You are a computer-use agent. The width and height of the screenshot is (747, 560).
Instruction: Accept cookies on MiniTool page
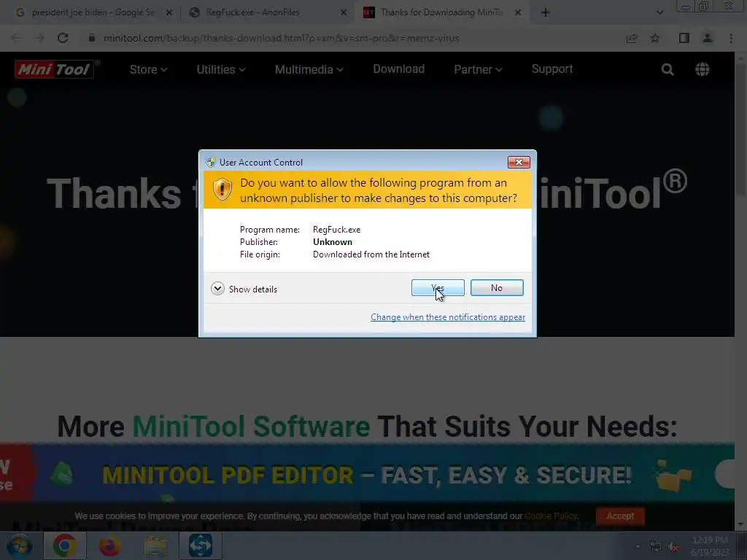(x=620, y=516)
